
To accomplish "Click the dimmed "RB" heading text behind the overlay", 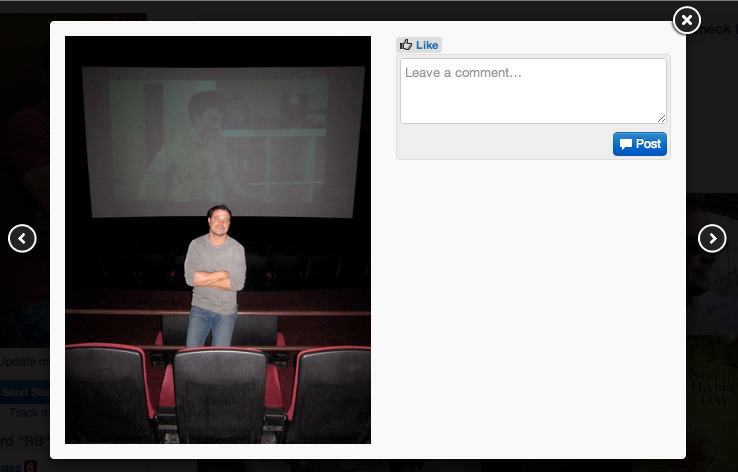I will [24, 440].
